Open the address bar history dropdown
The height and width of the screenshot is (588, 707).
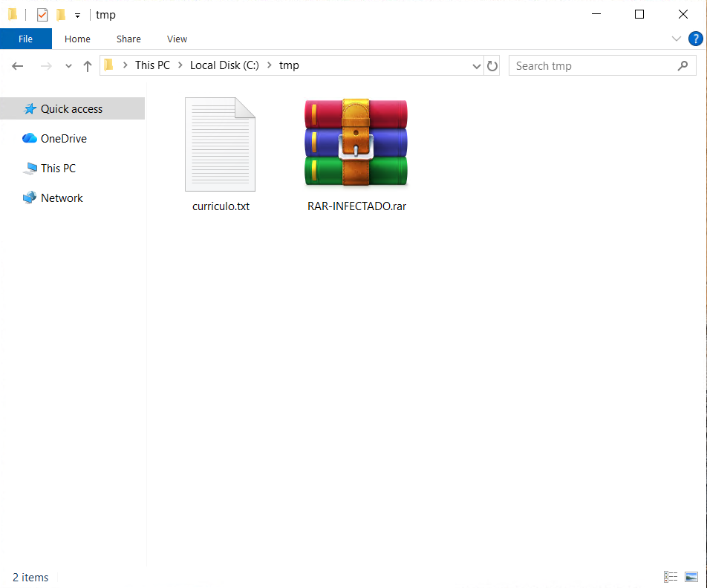click(x=477, y=66)
